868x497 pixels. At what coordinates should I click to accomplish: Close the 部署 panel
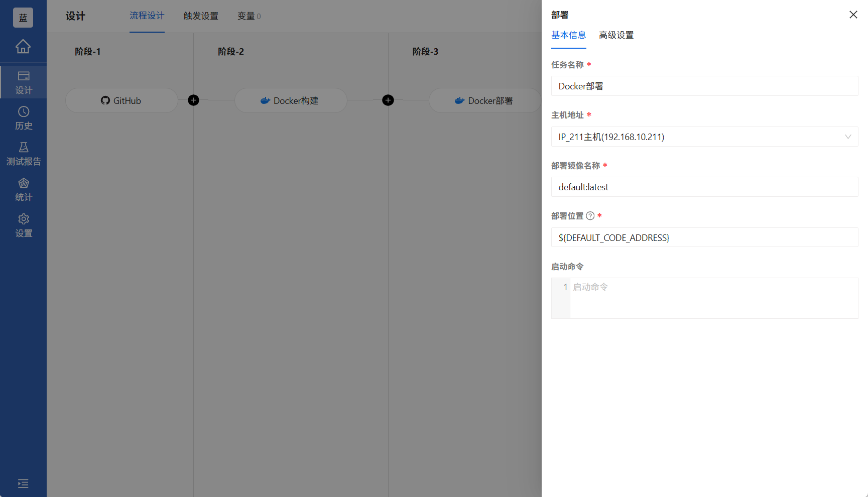point(853,15)
